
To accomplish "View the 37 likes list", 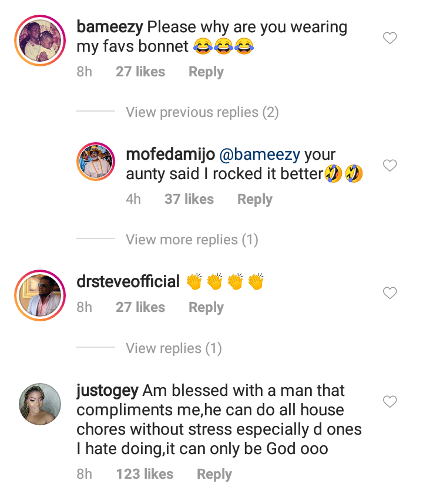I will click(x=189, y=199).
